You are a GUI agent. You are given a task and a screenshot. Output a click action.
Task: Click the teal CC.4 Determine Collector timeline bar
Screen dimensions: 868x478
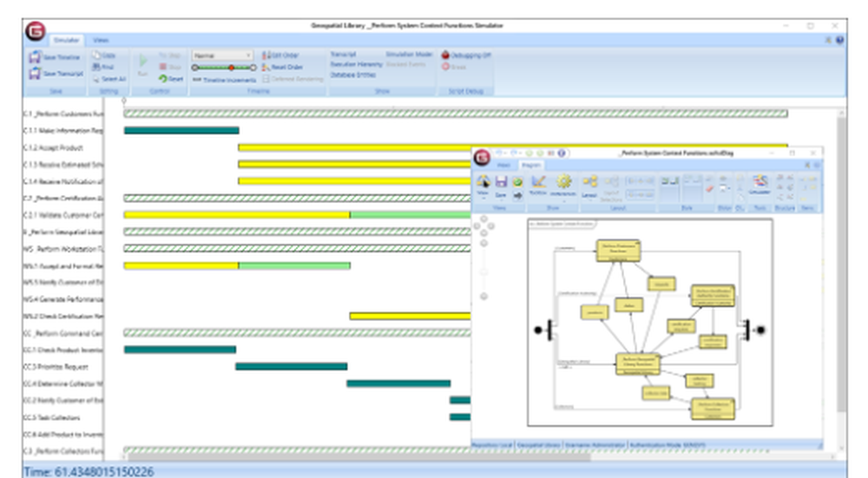click(x=398, y=383)
